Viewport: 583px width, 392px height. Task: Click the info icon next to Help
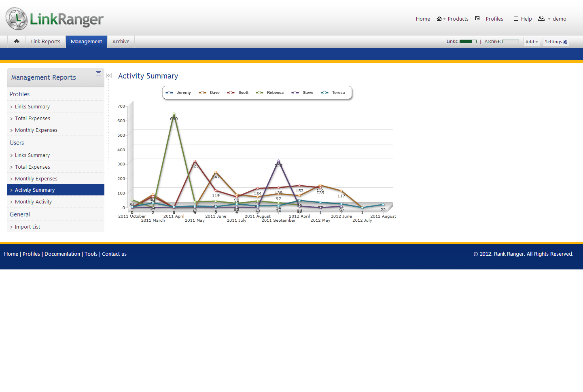(x=516, y=19)
